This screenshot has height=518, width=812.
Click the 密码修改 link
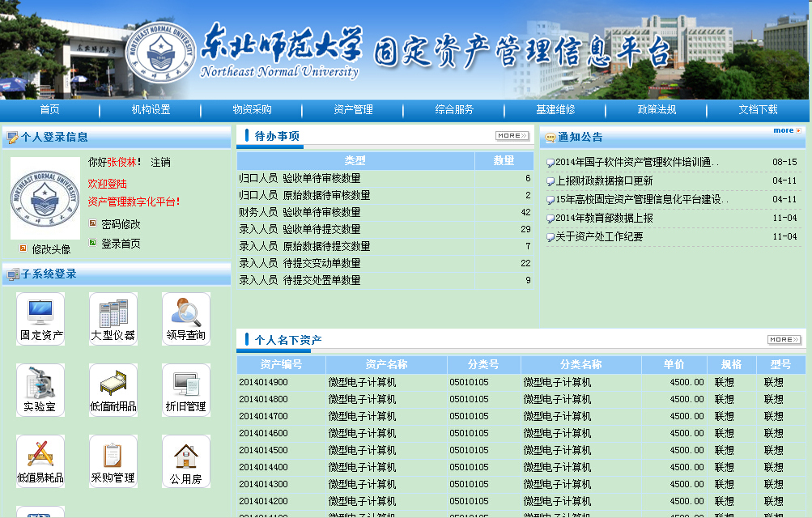[121, 224]
